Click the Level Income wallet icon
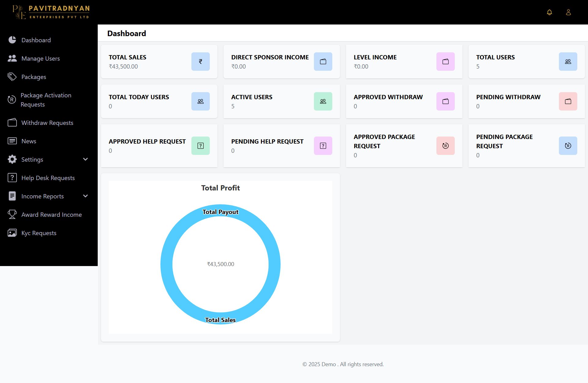588x383 pixels. point(446,62)
